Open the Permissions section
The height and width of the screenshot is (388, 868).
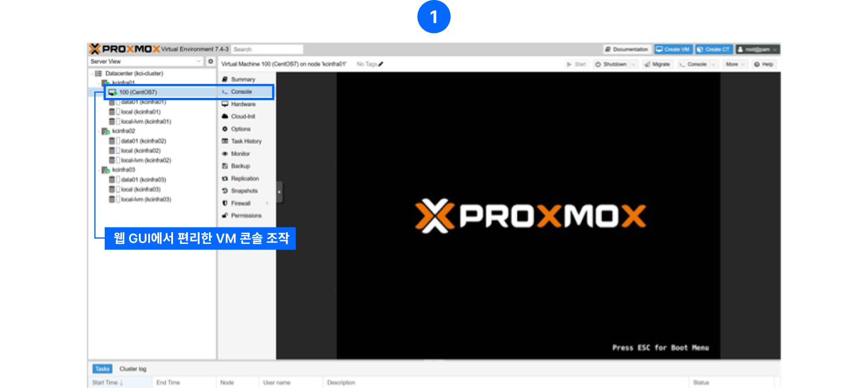click(x=246, y=215)
